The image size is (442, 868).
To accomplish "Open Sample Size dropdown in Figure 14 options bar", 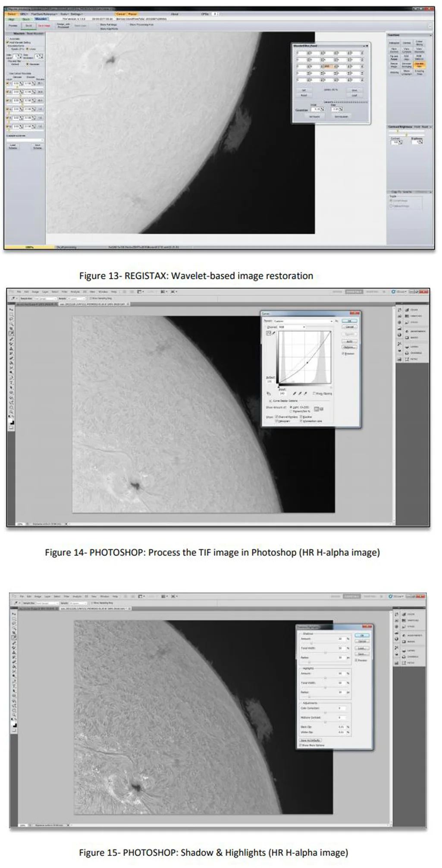I will [x=45, y=298].
